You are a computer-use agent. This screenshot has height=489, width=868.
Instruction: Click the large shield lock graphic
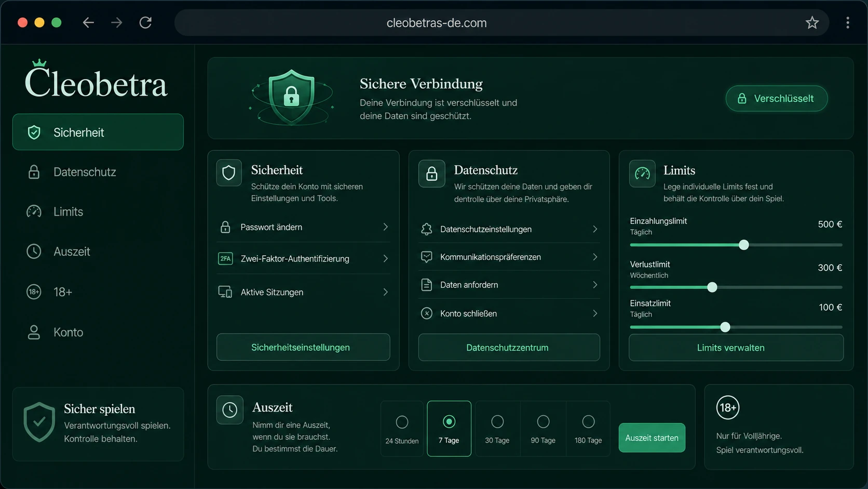(291, 97)
